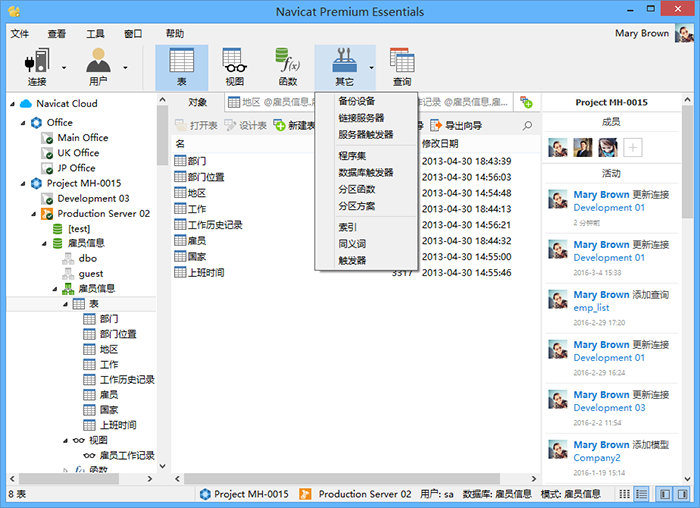Collapse the Production Server 02 node
The width and height of the screenshot is (700, 508).
tap(33, 214)
